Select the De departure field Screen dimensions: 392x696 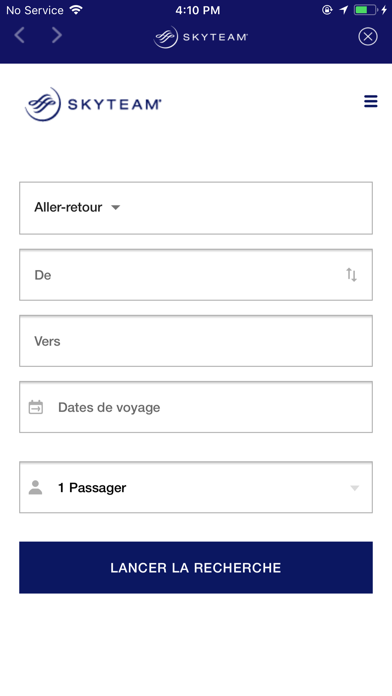pos(196,275)
